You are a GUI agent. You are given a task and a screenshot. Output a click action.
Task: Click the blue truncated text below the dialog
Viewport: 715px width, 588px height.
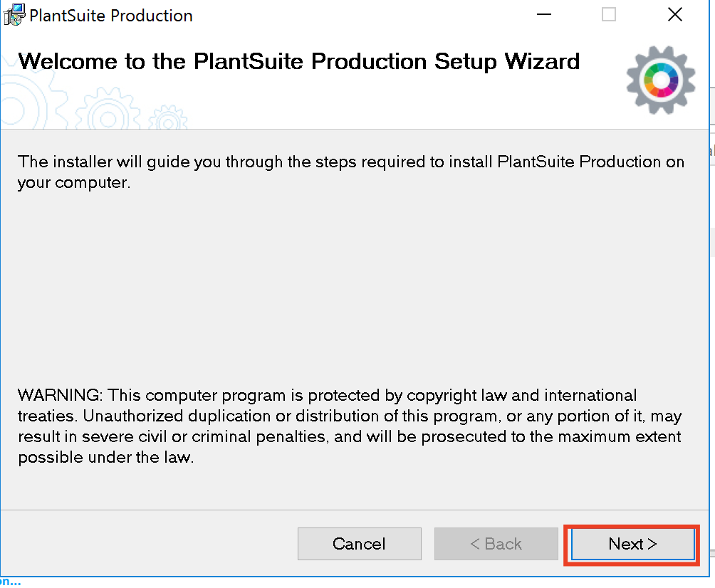(x=10, y=581)
